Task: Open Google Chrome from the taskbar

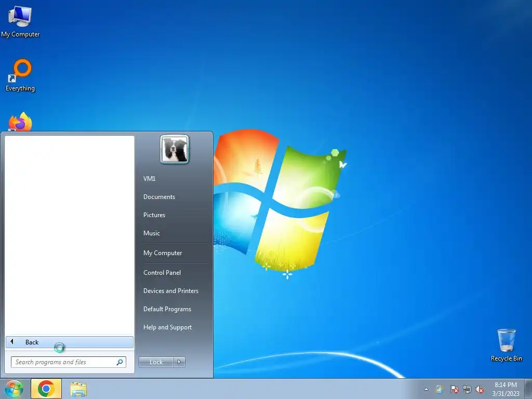Action: [46, 389]
